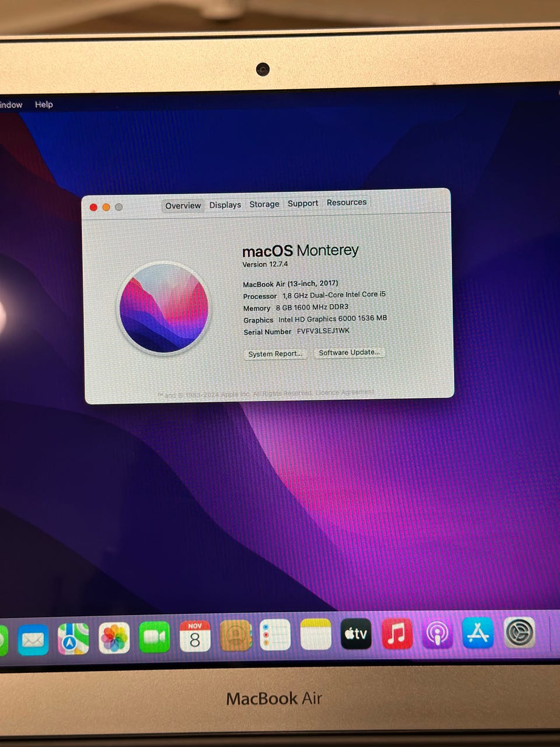This screenshot has width=560, height=747.
Task: Open the Apple TV app
Action: click(x=356, y=634)
